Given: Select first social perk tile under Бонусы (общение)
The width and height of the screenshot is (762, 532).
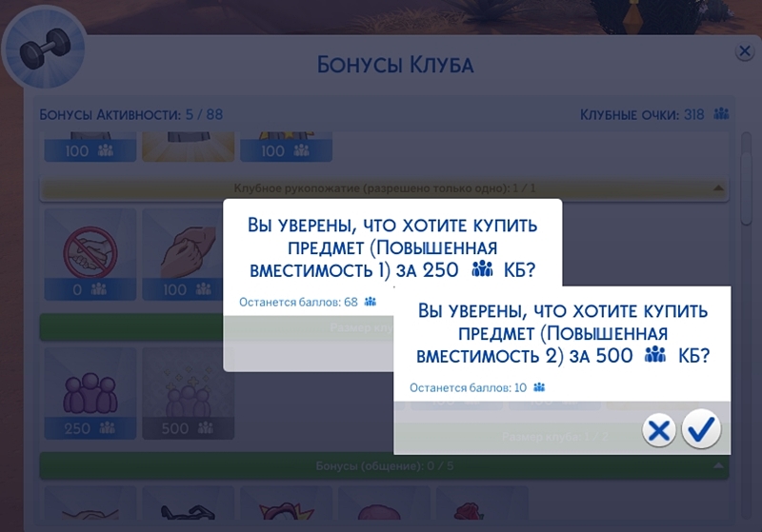Looking at the screenshot, I should [90, 503].
